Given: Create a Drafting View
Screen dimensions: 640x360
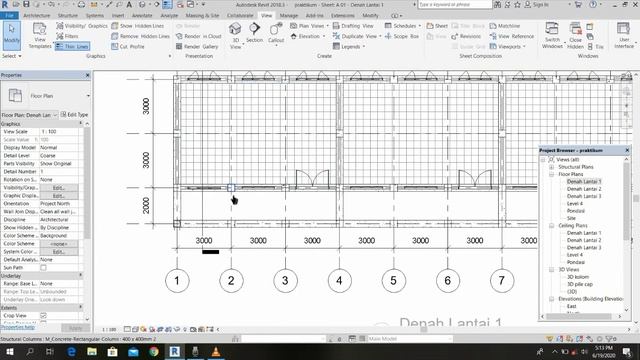Looking at the screenshot, I should click(x=353, y=26).
